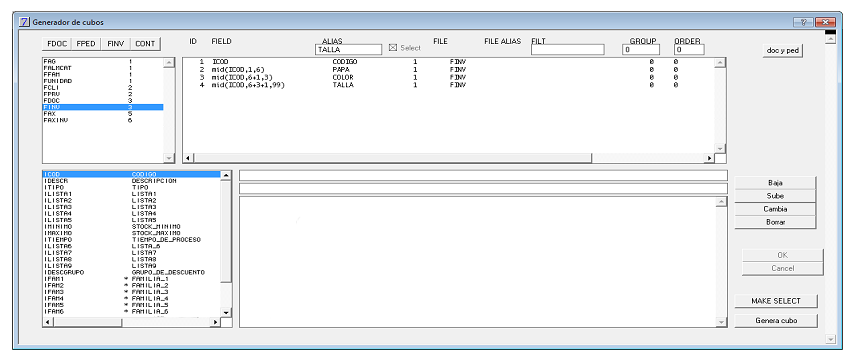Click the MAKE SELECT button
Screen dimensions: 857x363
click(x=776, y=301)
